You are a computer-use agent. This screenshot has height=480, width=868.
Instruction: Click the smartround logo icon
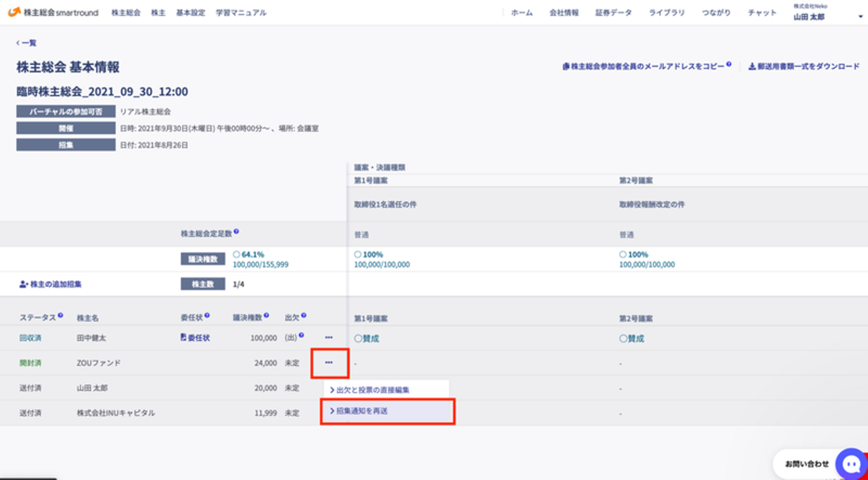click(14, 12)
